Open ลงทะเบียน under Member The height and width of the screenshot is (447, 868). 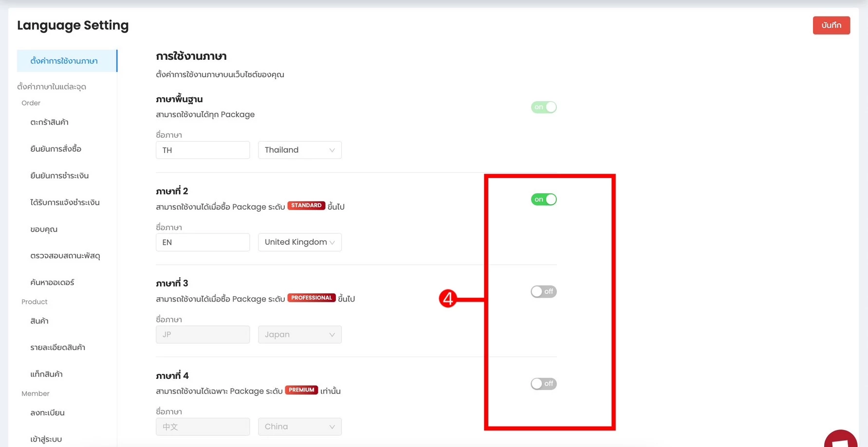point(47,412)
